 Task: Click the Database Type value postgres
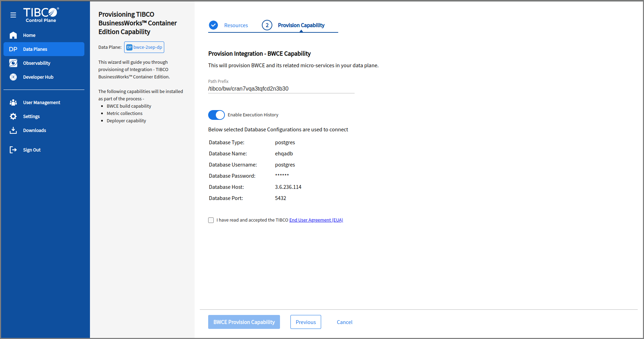pyautogui.click(x=285, y=142)
